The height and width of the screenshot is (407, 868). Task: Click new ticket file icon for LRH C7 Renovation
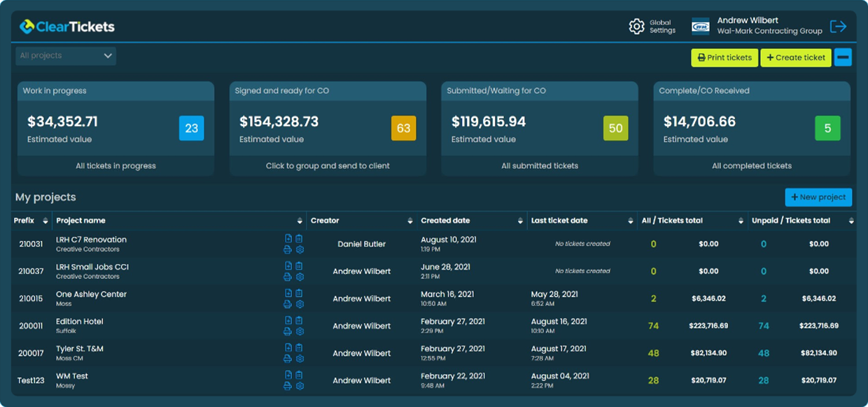tap(288, 239)
